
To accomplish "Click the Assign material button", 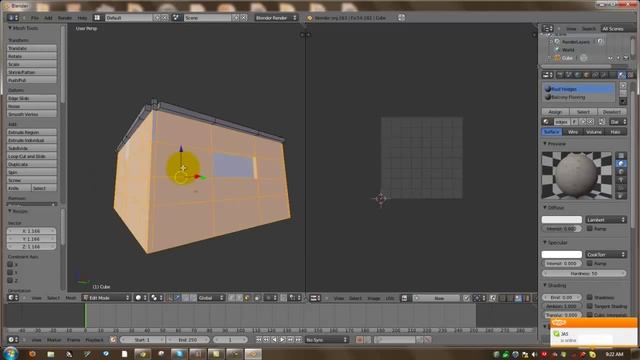I will pos(555,111).
